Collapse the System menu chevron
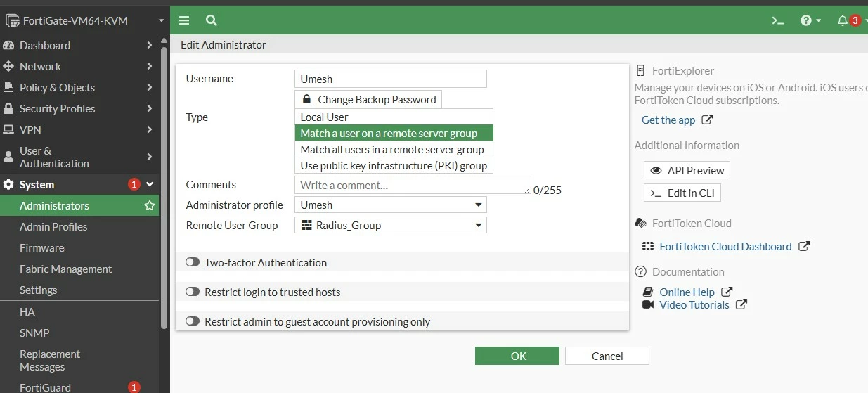The height and width of the screenshot is (393, 868). 149,184
